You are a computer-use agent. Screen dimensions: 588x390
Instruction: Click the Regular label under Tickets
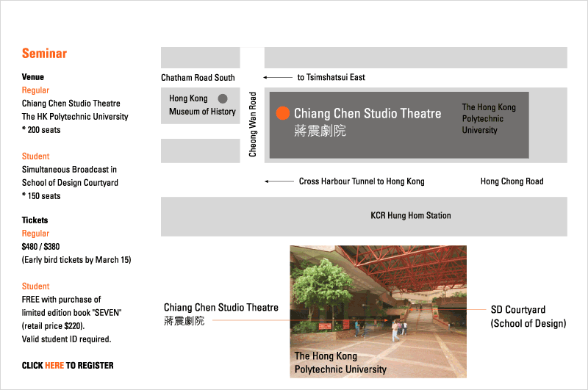(35, 234)
